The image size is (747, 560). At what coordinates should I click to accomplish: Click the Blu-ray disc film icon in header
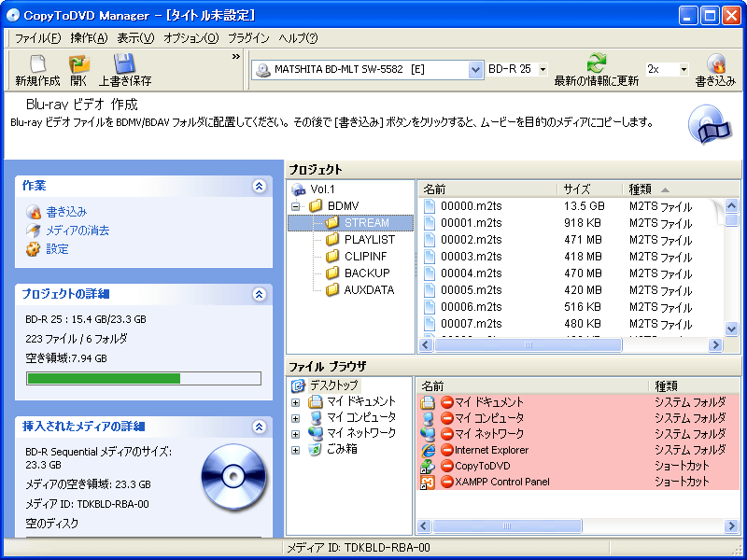(710, 125)
